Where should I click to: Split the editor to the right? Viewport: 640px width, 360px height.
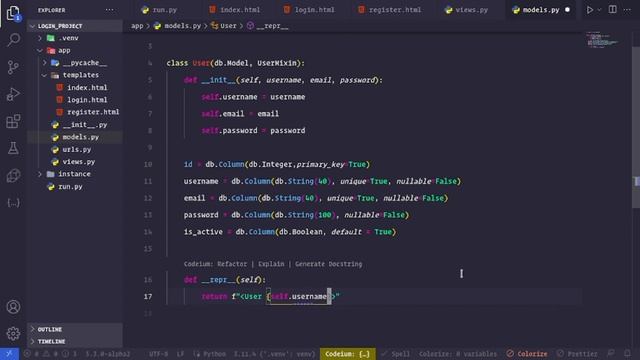(x=613, y=9)
